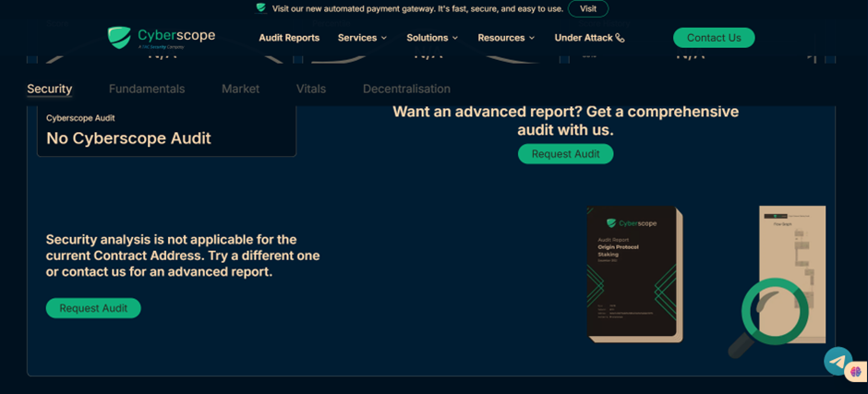Click the shield icon in announcement banner
Screen dimensions: 868x394
[260, 8]
